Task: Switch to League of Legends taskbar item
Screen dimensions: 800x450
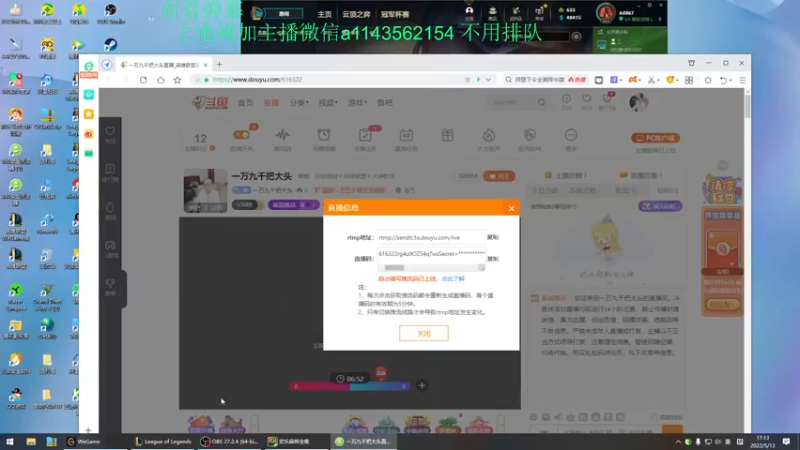Action: pyautogui.click(x=163, y=442)
